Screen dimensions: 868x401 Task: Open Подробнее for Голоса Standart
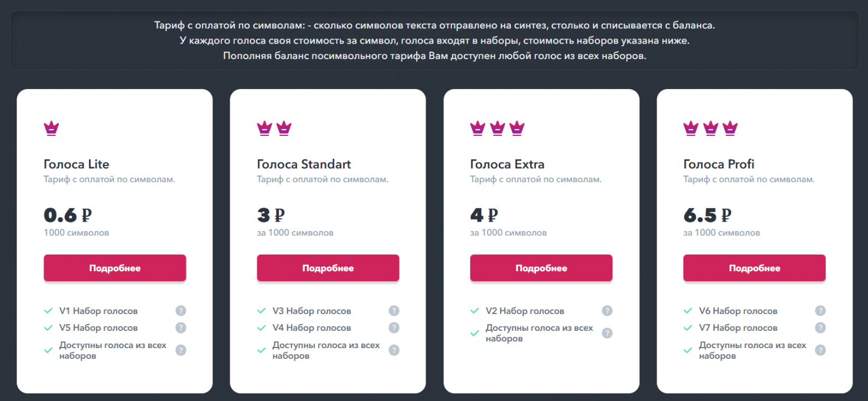[x=328, y=268]
